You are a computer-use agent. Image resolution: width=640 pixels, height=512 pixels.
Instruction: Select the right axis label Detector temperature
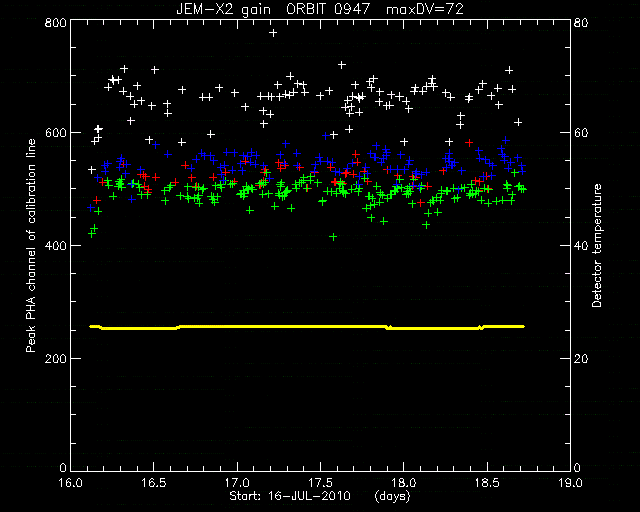pyautogui.click(x=597, y=245)
